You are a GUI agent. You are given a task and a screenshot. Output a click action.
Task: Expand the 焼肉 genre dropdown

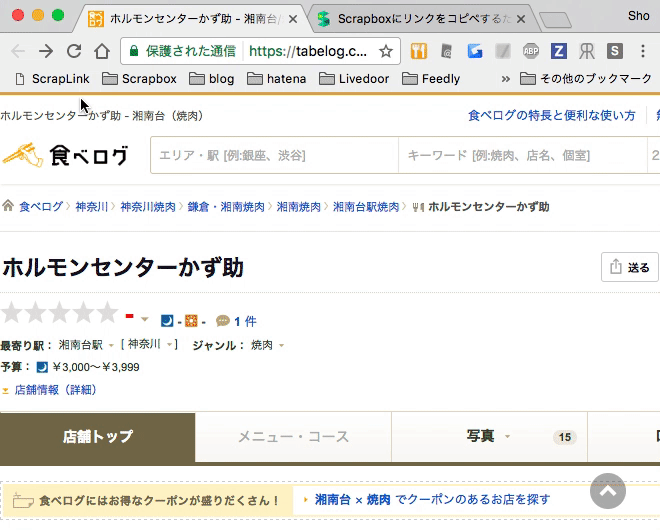coord(281,346)
